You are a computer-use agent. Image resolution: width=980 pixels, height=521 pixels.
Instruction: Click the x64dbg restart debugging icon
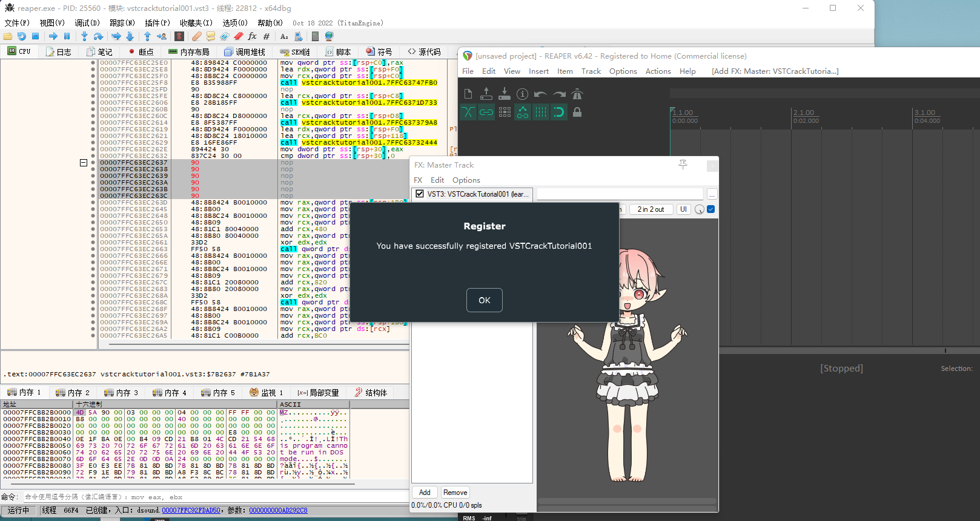click(x=22, y=36)
